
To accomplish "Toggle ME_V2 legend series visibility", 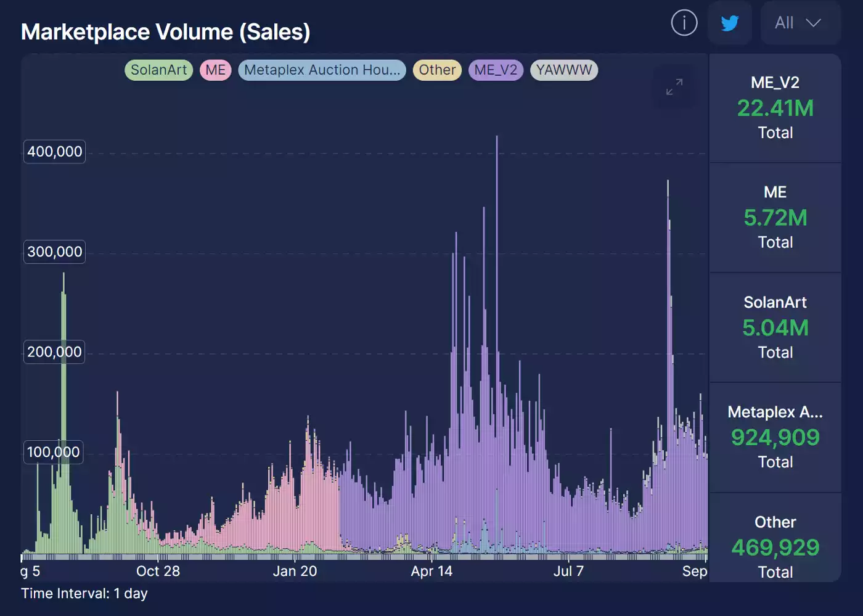I will click(496, 70).
